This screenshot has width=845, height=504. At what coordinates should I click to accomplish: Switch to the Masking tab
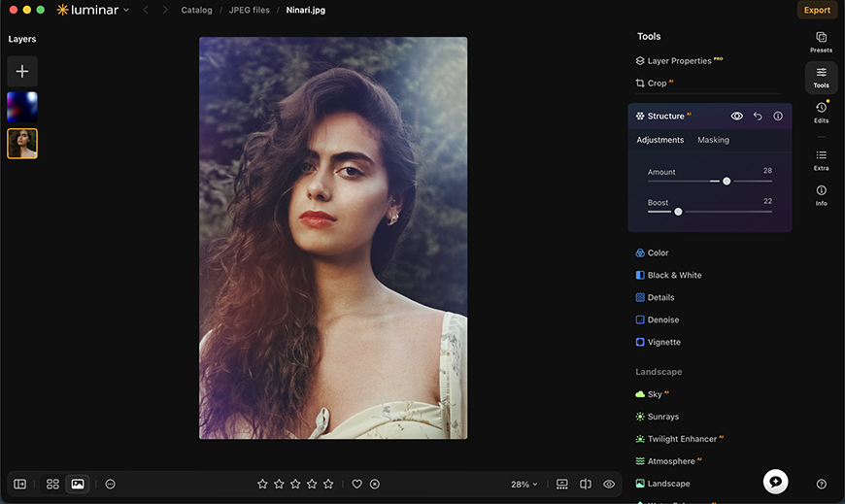tap(713, 140)
